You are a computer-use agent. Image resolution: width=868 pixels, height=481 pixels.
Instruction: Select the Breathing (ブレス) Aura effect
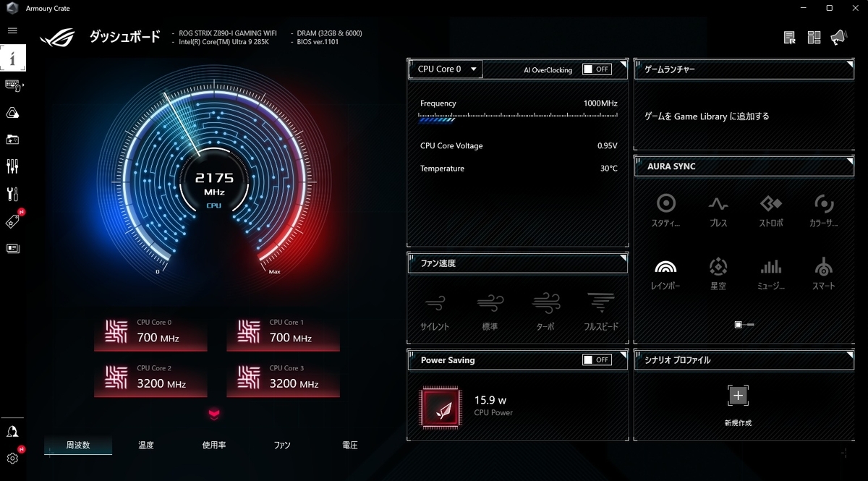[x=718, y=210]
